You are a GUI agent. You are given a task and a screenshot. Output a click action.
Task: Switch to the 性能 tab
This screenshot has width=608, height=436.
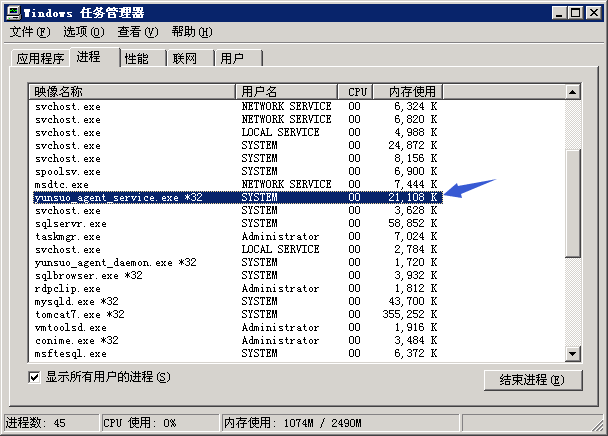(x=137, y=59)
